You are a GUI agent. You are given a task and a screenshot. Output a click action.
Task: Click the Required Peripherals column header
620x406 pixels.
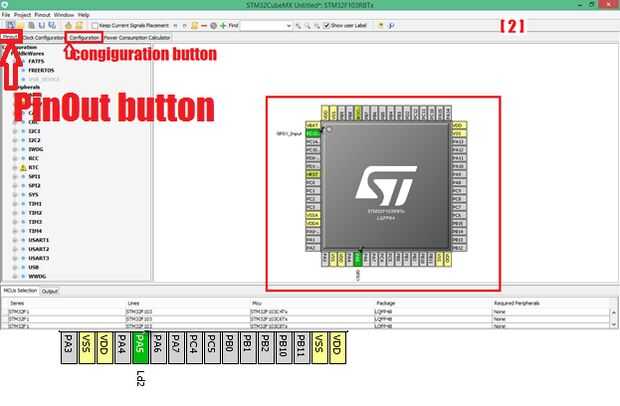(517, 303)
